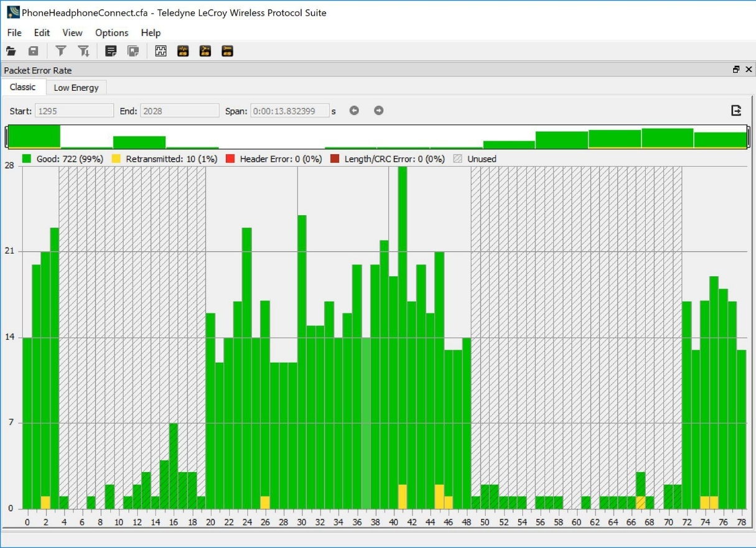Click the y-axis label 21
Screen dimensions: 756x548
tap(9, 252)
